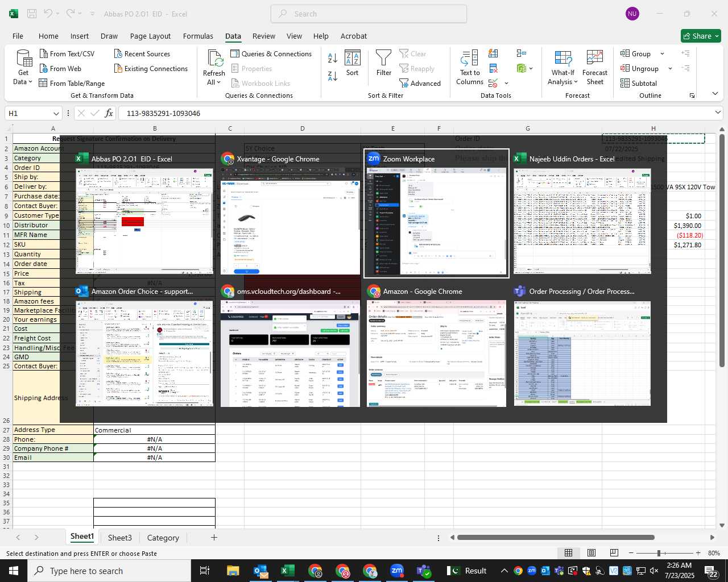This screenshot has height=582, width=728.
Task: Open the Review ribbon tab
Action: point(264,36)
